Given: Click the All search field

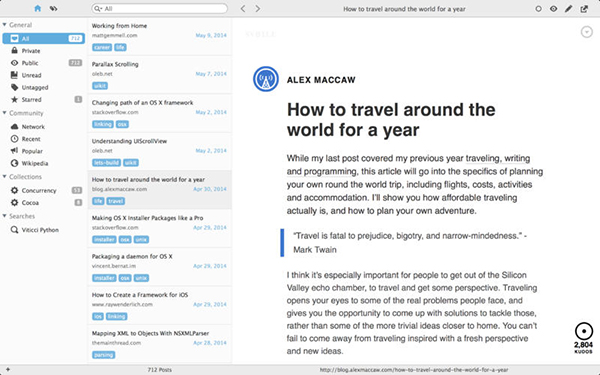Looking at the screenshot, I should tap(160, 8).
